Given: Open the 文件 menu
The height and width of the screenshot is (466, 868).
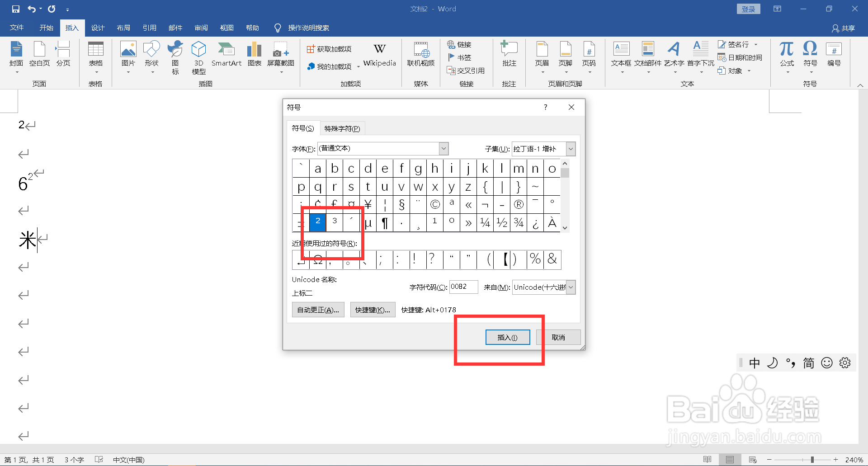Looking at the screenshot, I should [17, 28].
